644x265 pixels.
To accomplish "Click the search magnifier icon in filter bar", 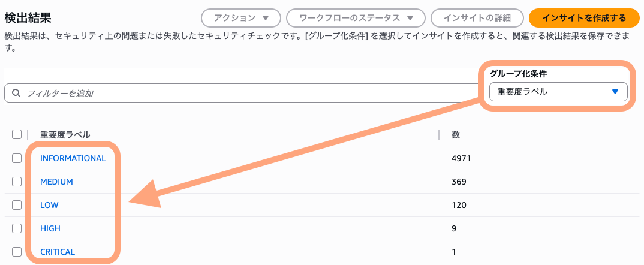I will point(16,94).
